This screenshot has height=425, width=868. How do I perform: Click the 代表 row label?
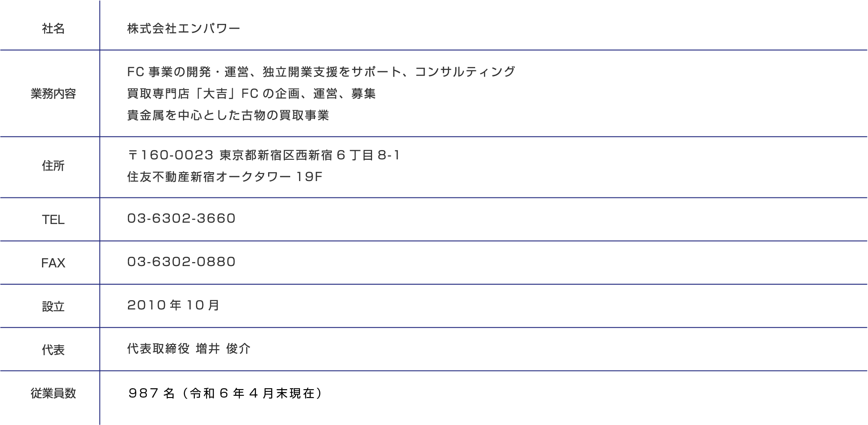coord(53,350)
